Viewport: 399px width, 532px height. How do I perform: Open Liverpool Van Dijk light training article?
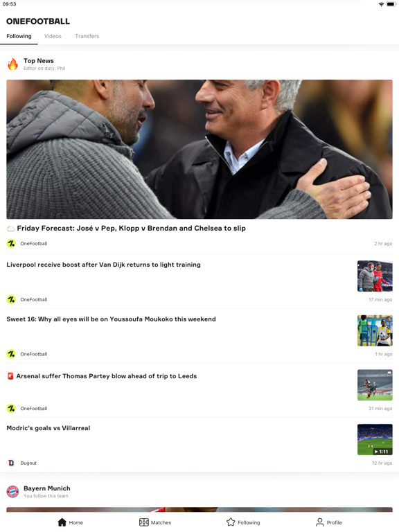click(x=103, y=265)
